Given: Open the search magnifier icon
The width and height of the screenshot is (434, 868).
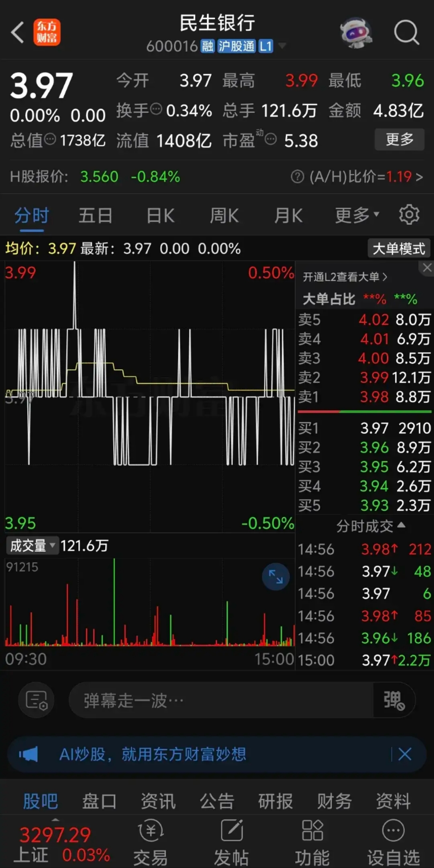Looking at the screenshot, I should (406, 32).
